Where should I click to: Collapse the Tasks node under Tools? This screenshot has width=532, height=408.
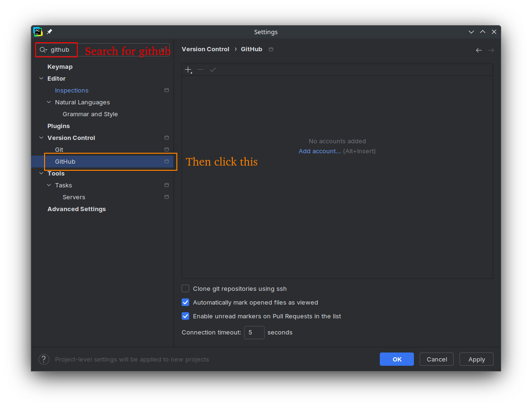pyautogui.click(x=49, y=185)
